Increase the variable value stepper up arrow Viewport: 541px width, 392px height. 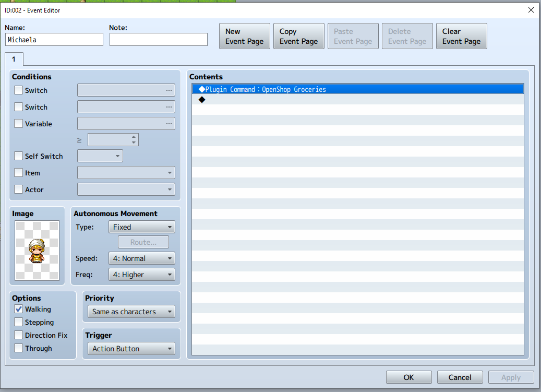tap(134, 137)
